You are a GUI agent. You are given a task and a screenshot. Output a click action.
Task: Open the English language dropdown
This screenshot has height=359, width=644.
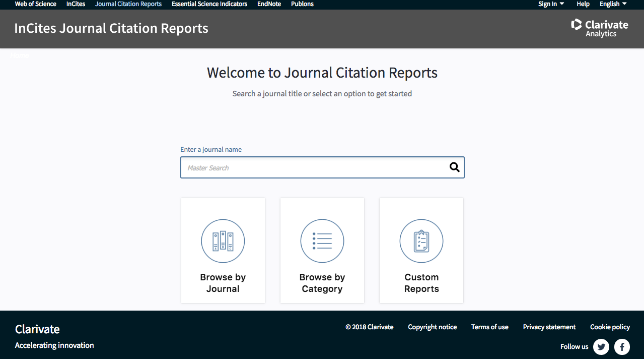pos(613,4)
